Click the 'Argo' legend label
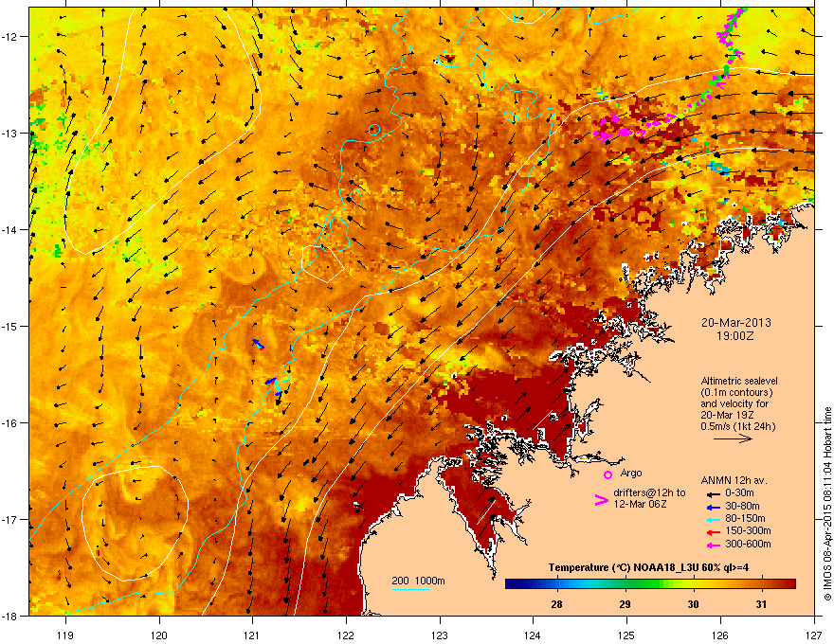 pyautogui.click(x=631, y=473)
